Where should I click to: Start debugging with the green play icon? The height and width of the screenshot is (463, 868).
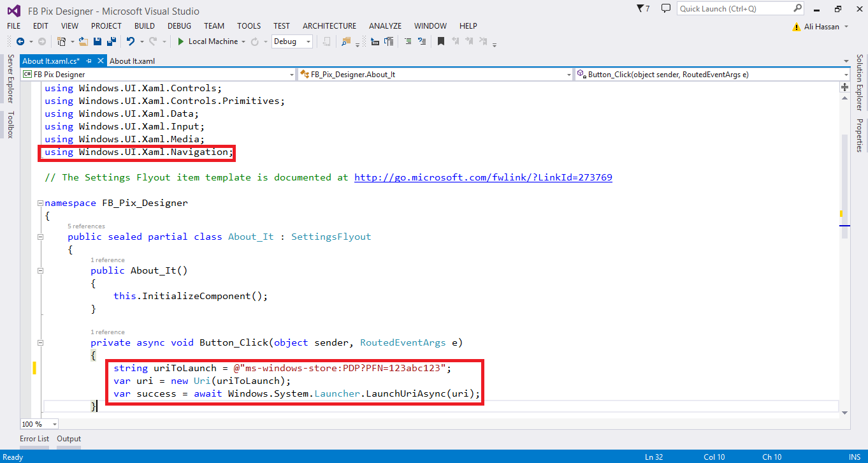[181, 41]
